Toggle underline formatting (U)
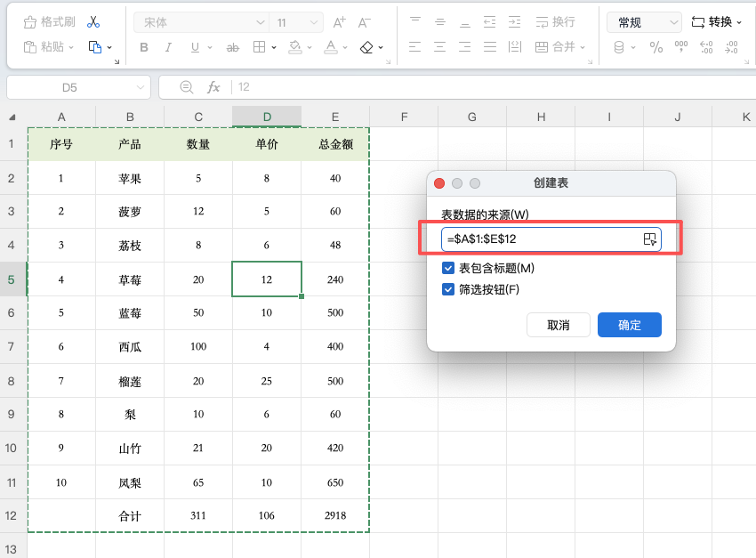This screenshot has height=558, width=756. pyautogui.click(x=195, y=47)
